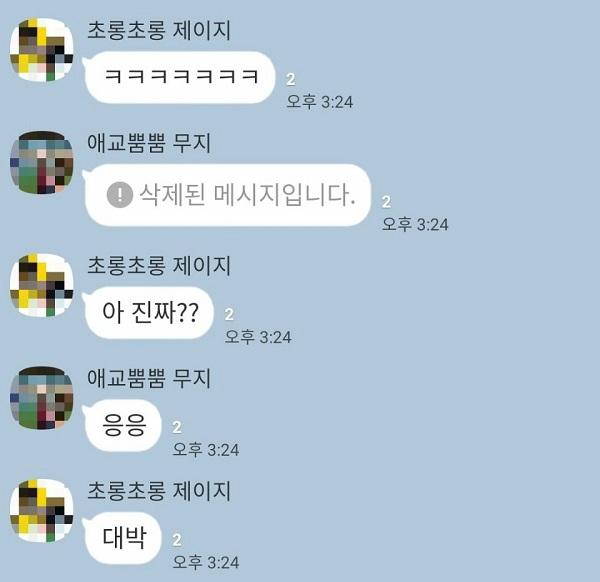Viewport: 600px width, 582px height.
Task: Open 초롱초롱 제이지 avatar beside ㅋㅋㅋㅋㅋㅋㅋ message
Action: point(42,50)
